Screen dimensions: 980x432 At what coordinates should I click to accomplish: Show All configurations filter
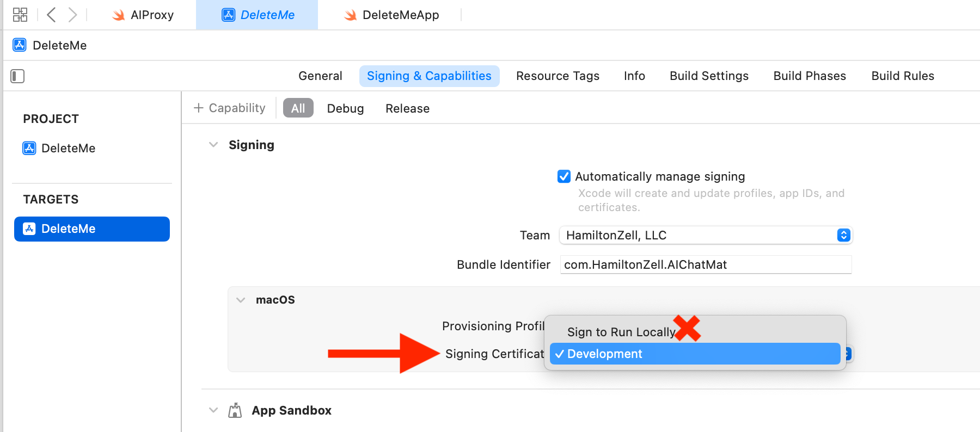[298, 108]
